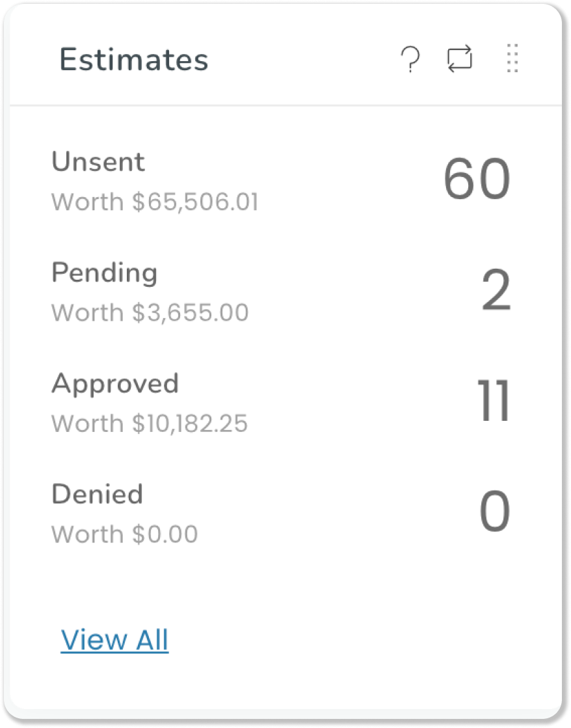Select the Approved estimates label
The width and height of the screenshot is (571, 728).
pos(115,384)
